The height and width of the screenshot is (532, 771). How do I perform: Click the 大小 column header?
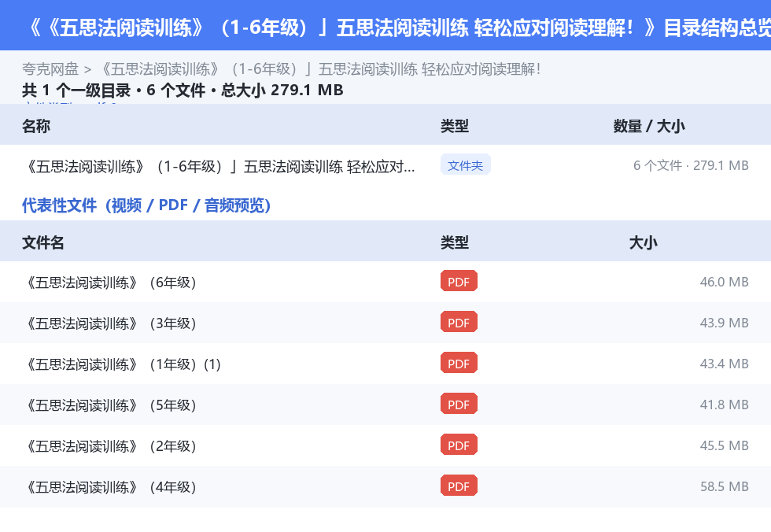click(644, 242)
